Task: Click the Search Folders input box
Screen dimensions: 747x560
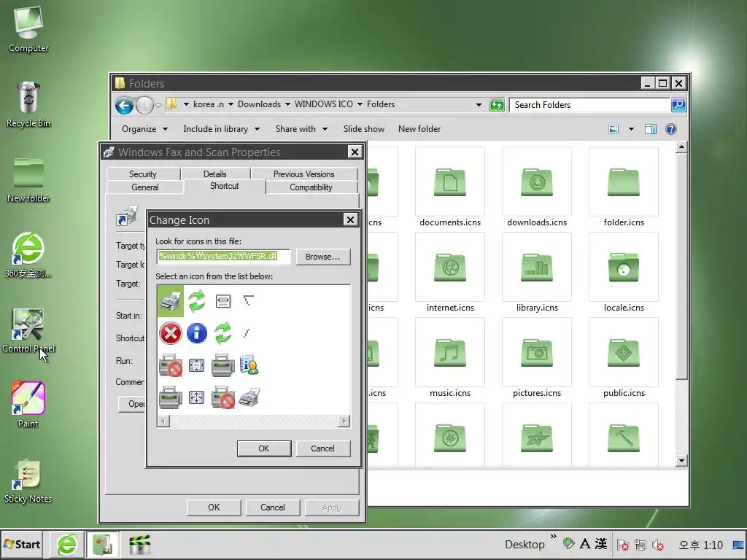Action: point(589,105)
